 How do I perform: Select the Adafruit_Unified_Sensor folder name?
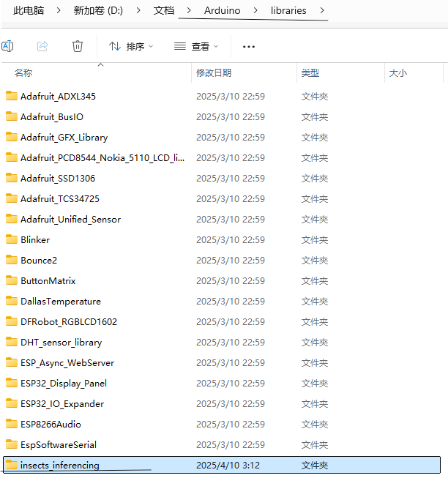pos(71,219)
